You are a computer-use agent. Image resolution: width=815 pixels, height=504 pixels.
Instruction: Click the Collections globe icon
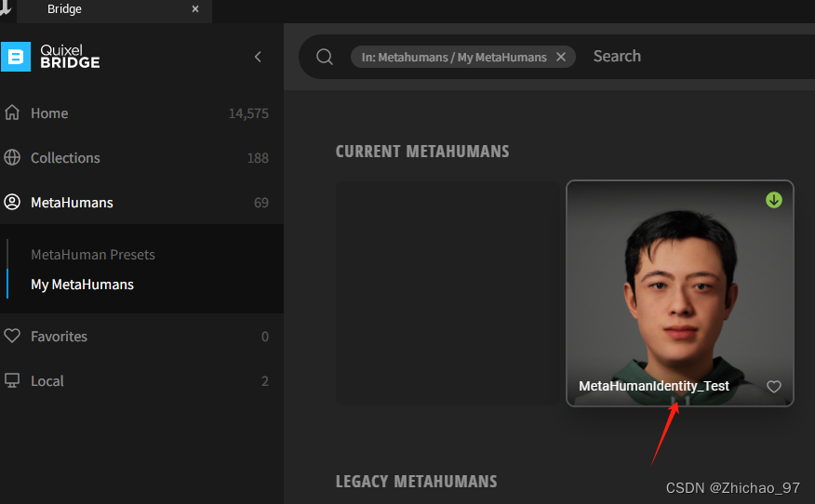point(12,157)
